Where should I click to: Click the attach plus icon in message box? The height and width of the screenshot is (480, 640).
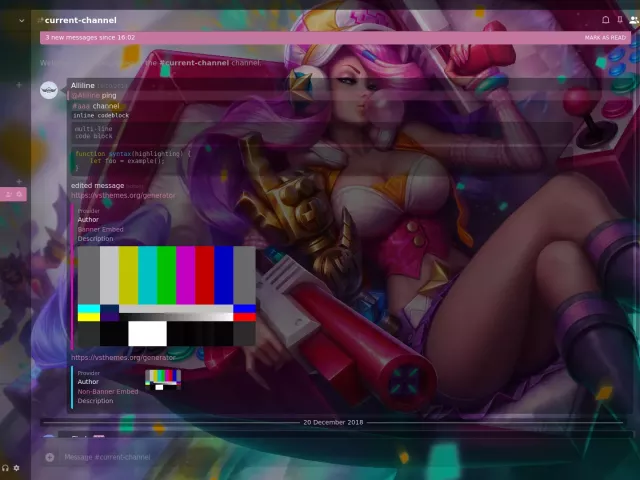pyautogui.click(x=49, y=457)
